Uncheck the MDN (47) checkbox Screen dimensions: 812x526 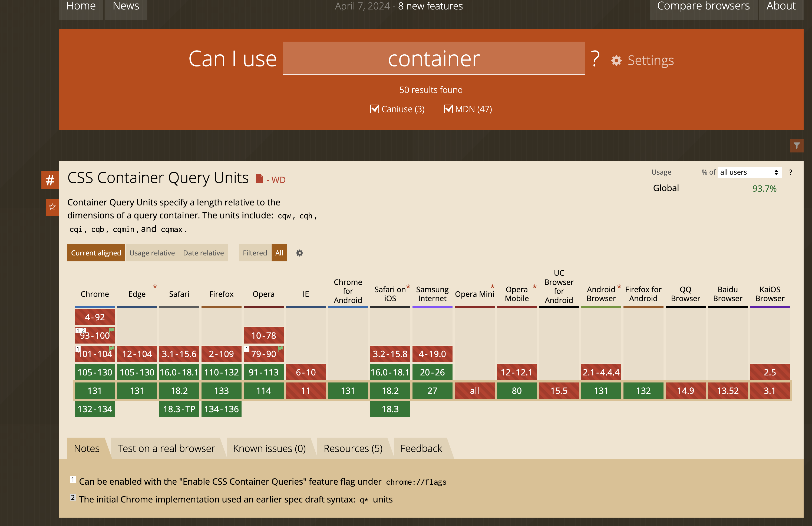pos(448,109)
